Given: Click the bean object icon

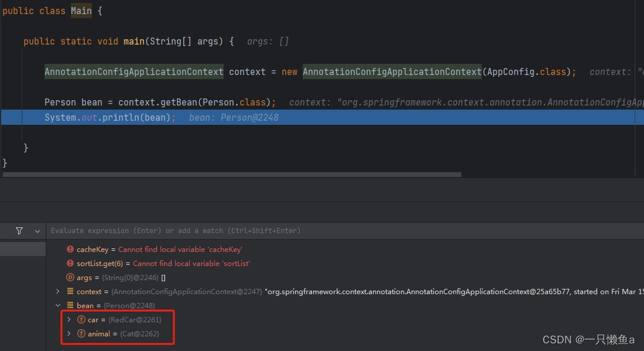Looking at the screenshot, I should 70,305.
